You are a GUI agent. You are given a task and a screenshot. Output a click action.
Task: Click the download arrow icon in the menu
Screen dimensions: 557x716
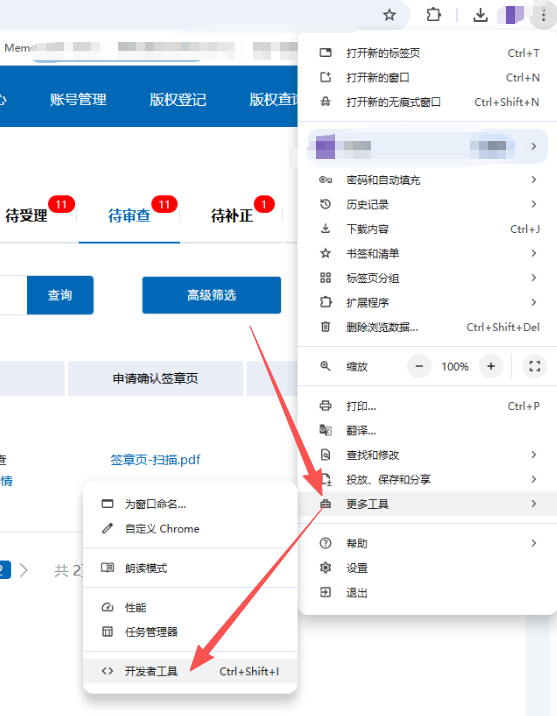coord(326,228)
